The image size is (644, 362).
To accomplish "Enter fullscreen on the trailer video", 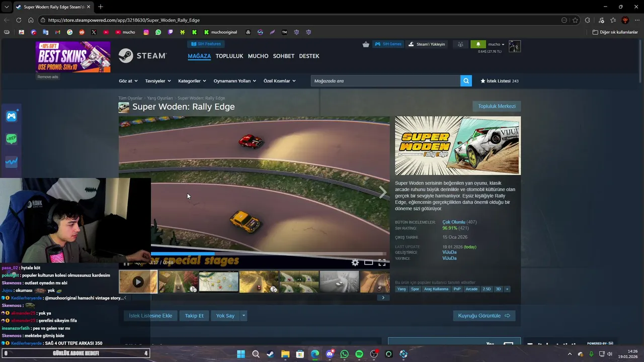I will (382, 262).
